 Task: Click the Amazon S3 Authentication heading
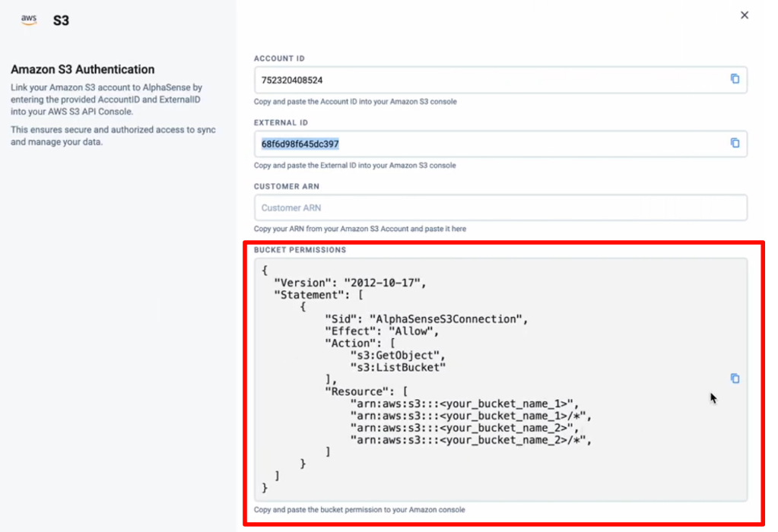coord(82,69)
